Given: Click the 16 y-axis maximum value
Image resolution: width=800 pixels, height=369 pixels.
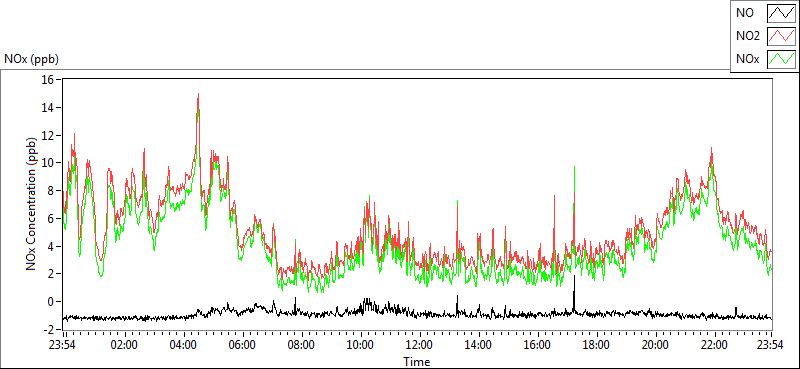Looking at the screenshot, I should tap(49, 80).
